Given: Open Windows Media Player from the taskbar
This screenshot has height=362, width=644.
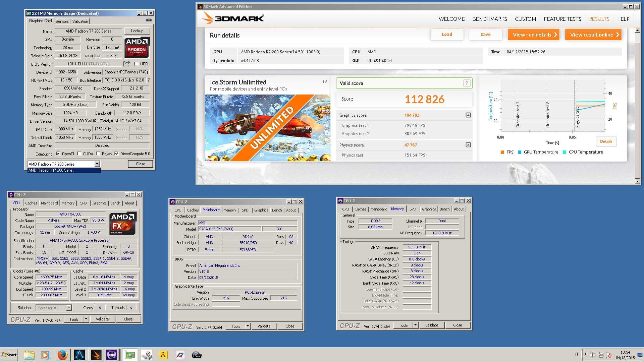Looking at the screenshot, I should tap(46, 355).
